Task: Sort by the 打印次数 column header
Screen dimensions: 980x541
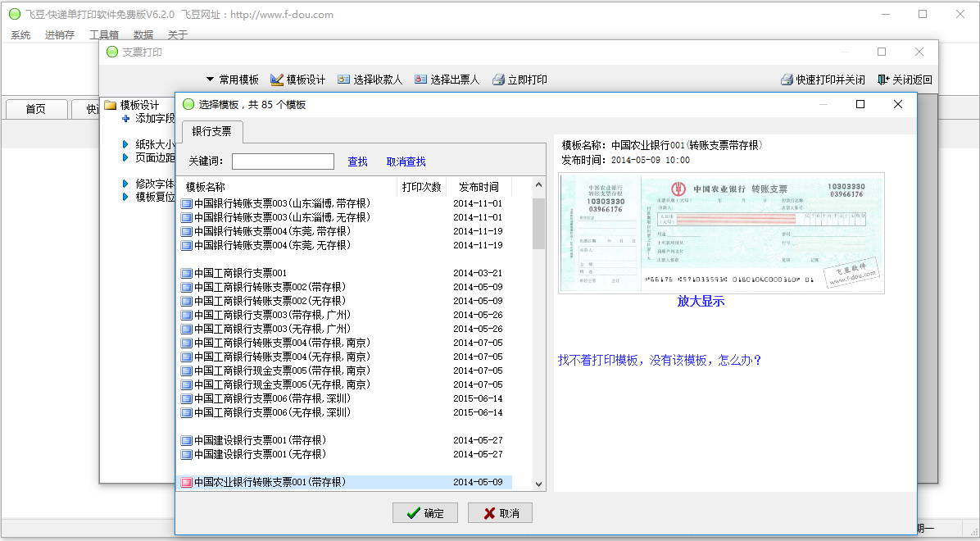Action: pos(422,187)
